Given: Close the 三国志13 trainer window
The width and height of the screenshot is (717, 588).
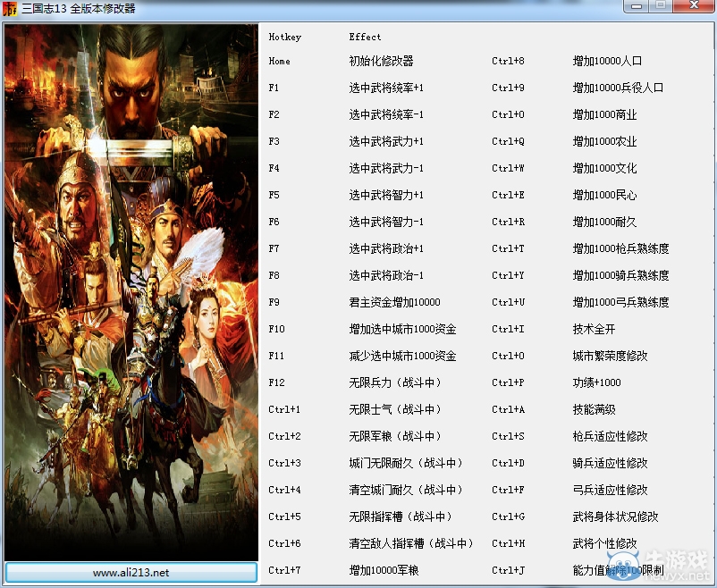Looking at the screenshot, I should pos(693,6).
